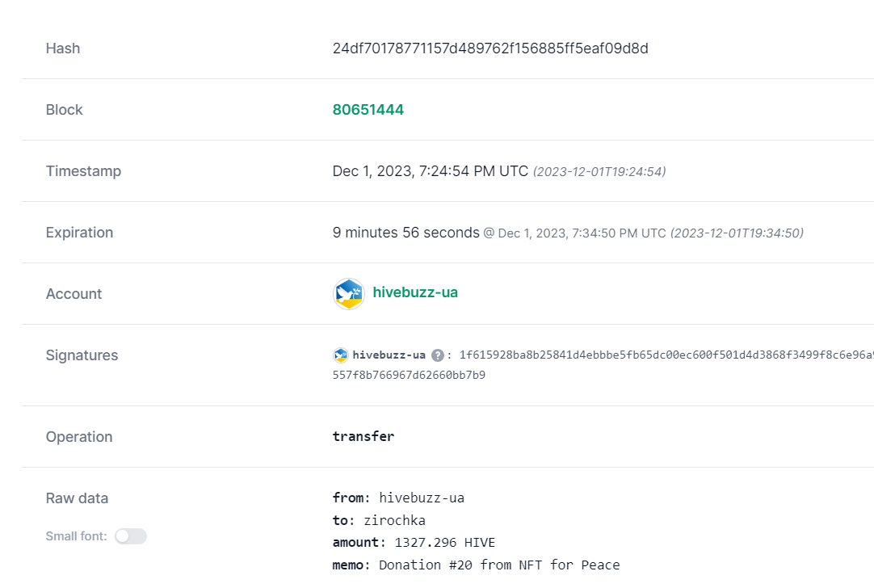This screenshot has height=588, width=874.
Task: Enable the Small font toggle
Action: click(131, 536)
